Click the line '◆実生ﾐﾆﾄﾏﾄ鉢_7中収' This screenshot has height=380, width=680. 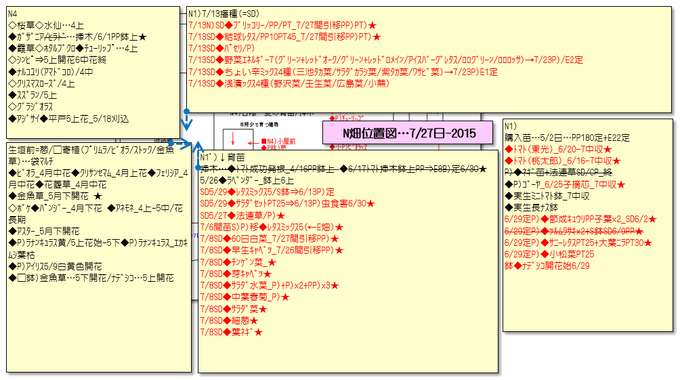pos(546,197)
